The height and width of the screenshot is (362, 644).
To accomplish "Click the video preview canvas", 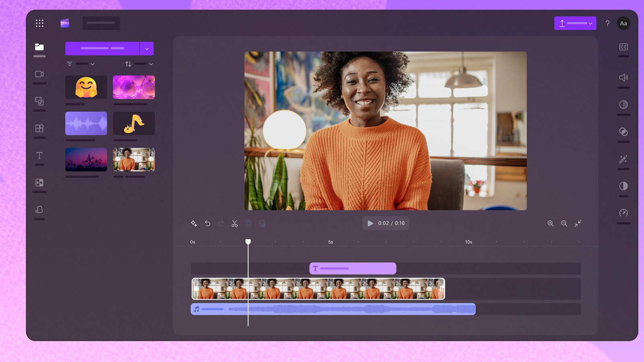I will (x=386, y=131).
